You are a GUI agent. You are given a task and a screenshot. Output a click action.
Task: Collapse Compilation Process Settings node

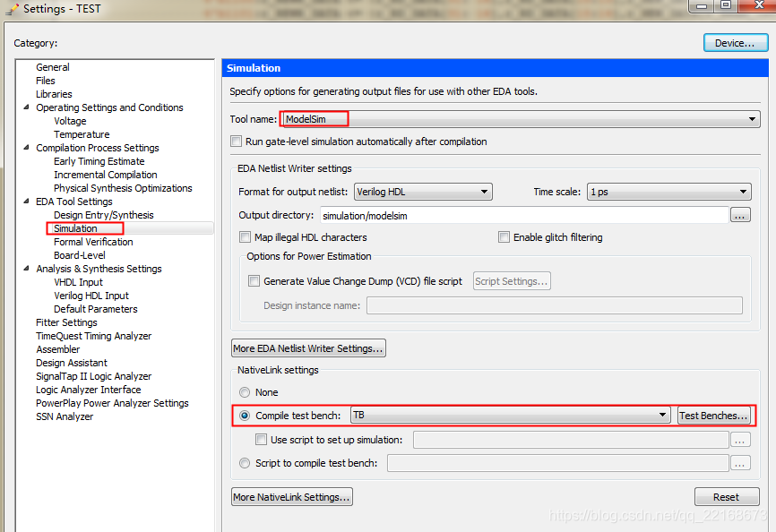point(27,148)
